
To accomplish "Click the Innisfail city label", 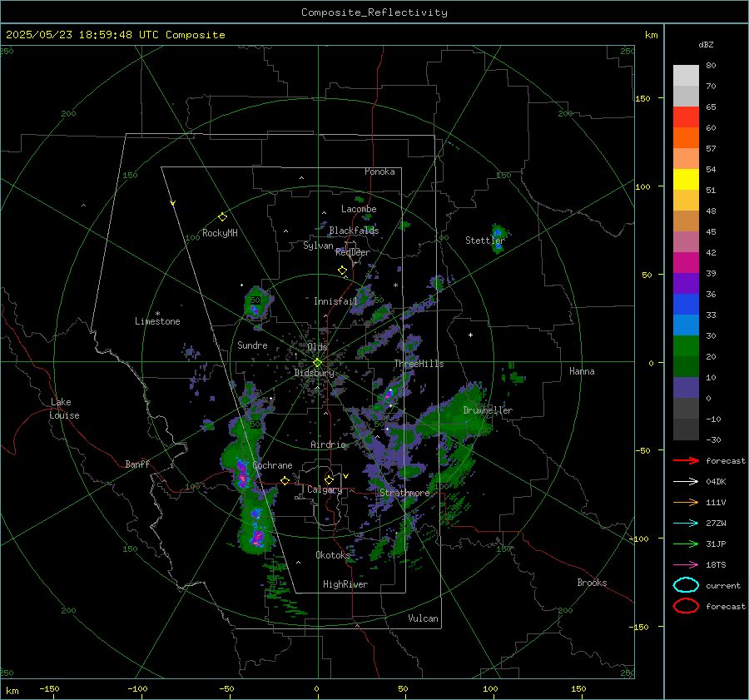I will pos(335,301).
